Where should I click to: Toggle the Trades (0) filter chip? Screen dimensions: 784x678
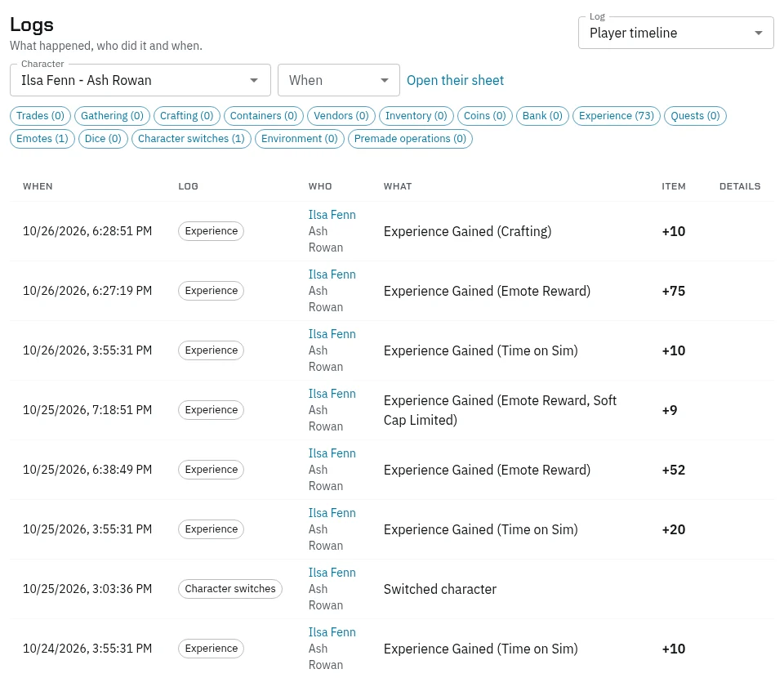(40, 116)
